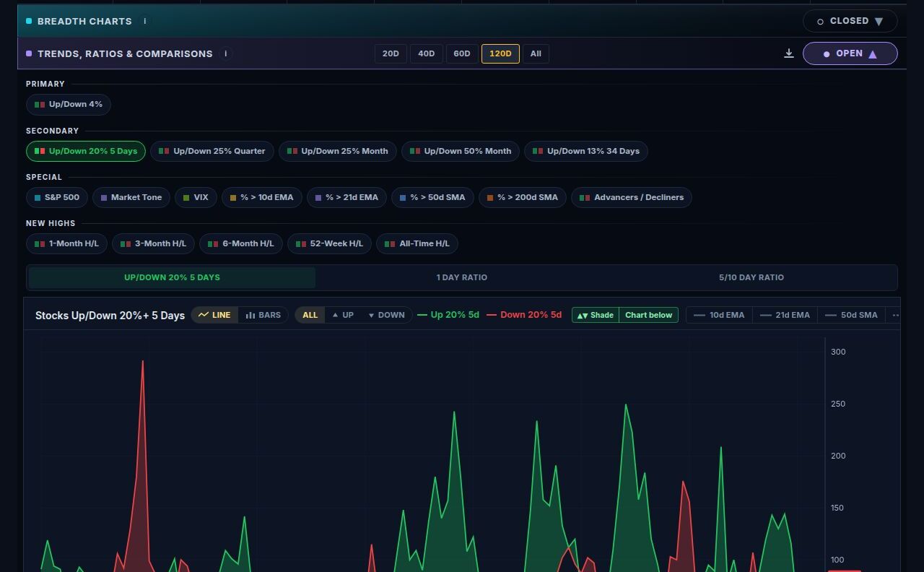
Task: Filter chart to UP only
Action: [x=343, y=315]
